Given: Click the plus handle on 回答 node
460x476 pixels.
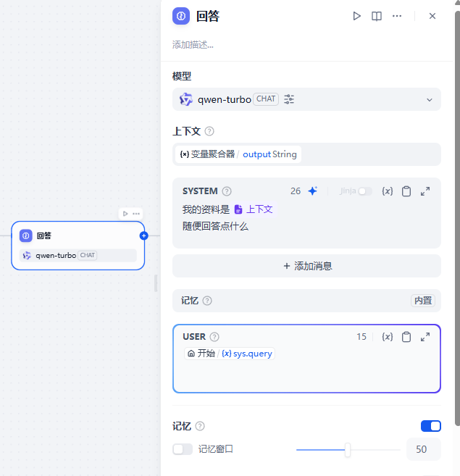Looking at the screenshot, I should coord(143,235).
